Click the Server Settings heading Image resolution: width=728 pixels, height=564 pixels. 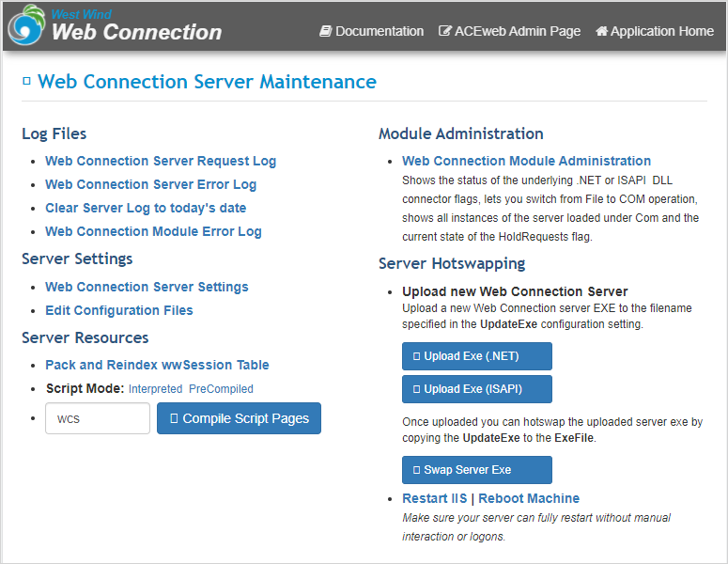(78, 258)
